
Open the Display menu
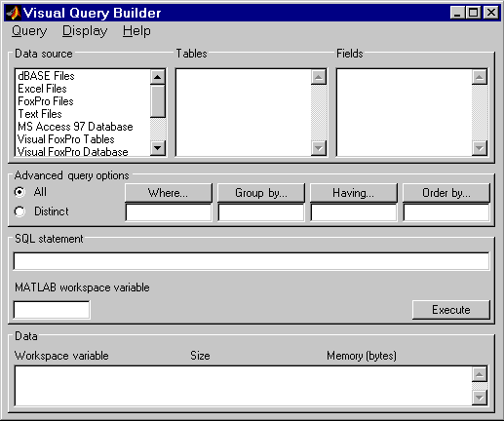[85, 31]
